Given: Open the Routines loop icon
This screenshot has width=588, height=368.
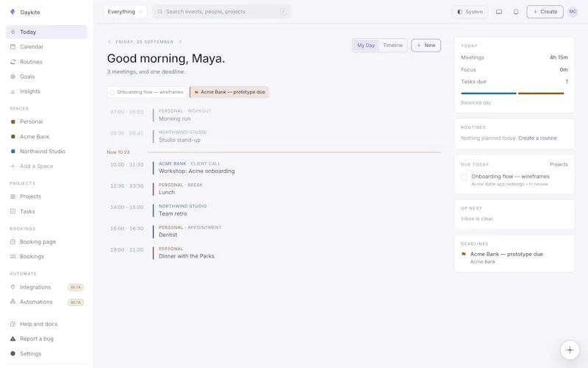Looking at the screenshot, I should click(12, 62).
